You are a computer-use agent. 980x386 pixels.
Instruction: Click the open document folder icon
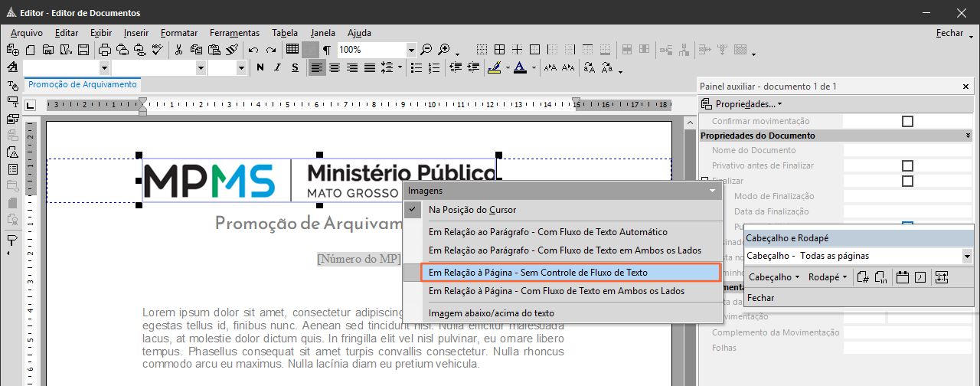(x=48, y=50)
